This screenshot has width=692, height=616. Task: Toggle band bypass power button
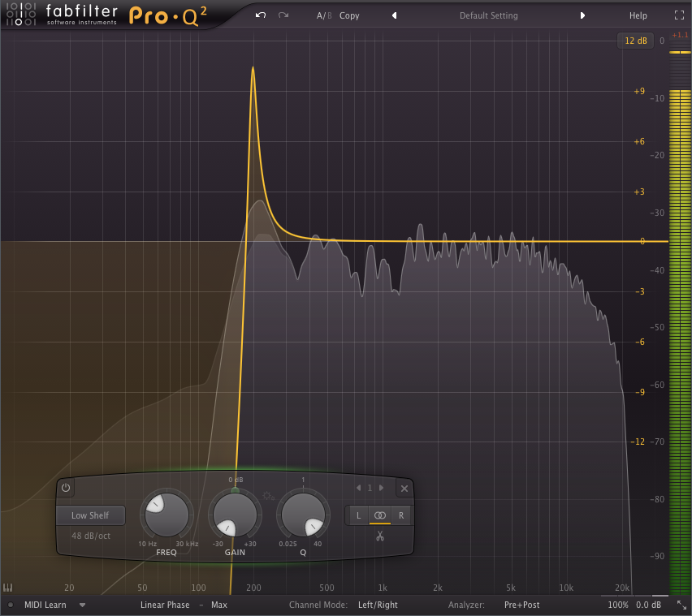[67, 488]
